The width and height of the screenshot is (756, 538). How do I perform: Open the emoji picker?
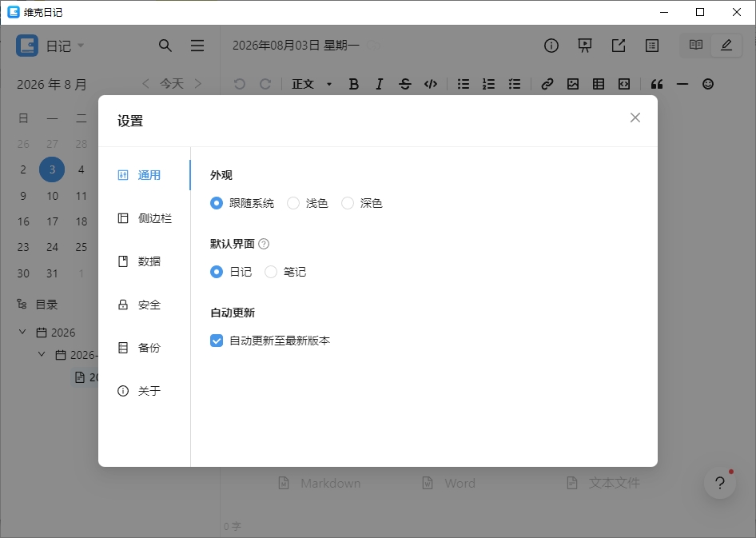pos(708,85)
